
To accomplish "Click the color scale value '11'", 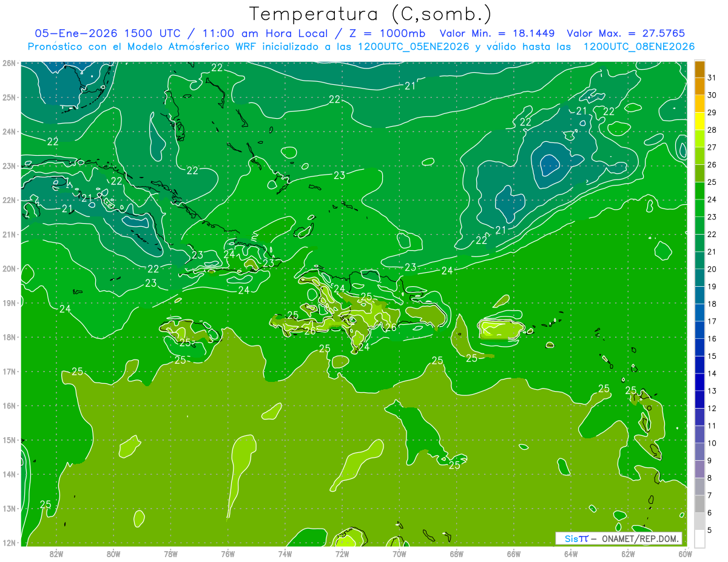I will click(712, 426).
